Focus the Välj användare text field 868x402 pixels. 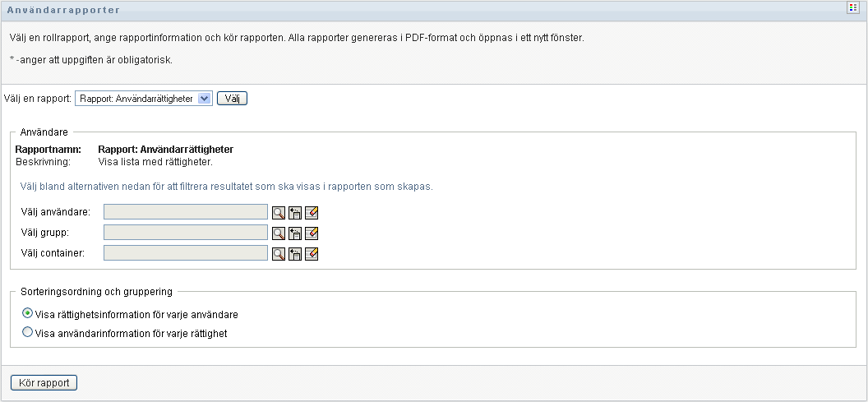(x=186, y=212)
